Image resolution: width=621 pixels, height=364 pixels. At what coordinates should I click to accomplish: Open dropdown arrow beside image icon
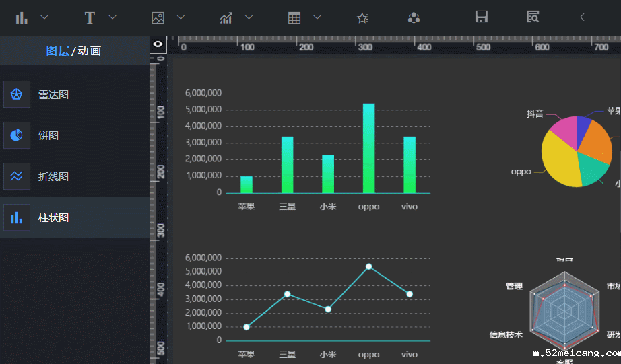click(181, 17)
